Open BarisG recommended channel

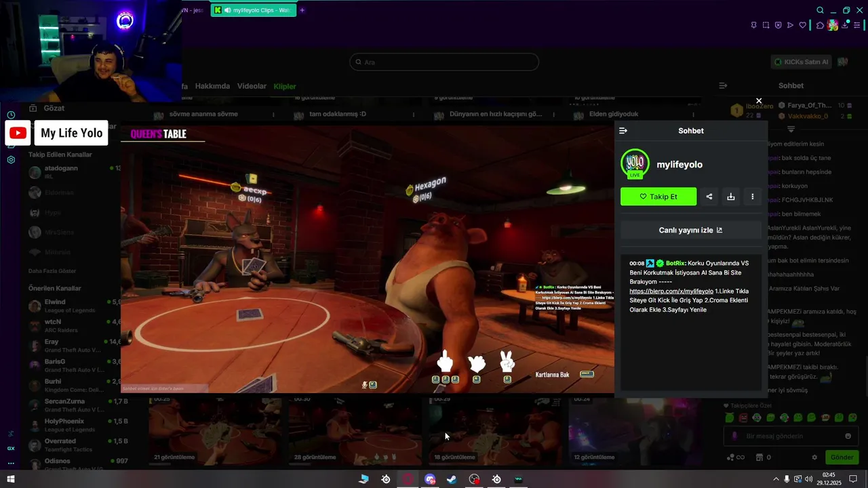click(x=75, y=365)
